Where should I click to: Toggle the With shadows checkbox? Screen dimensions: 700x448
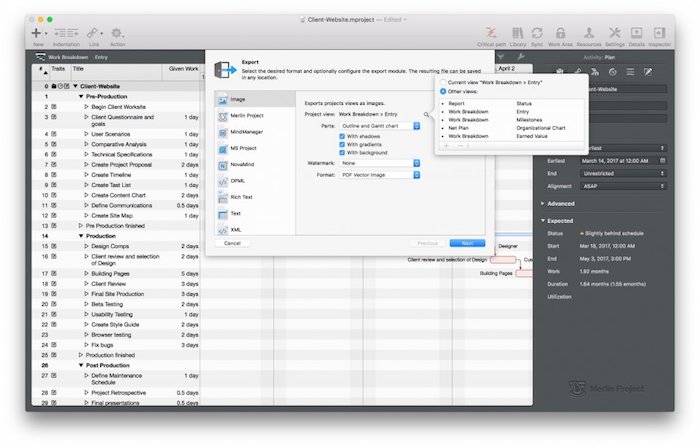342,137
